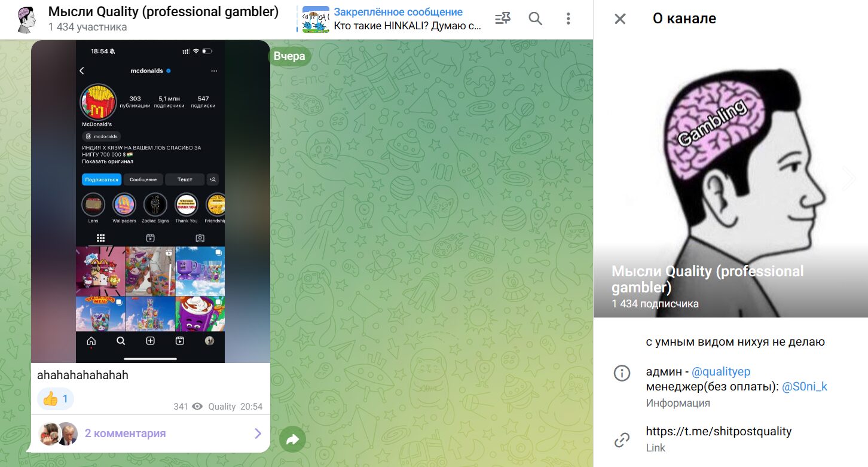This screenshot has height=467, width=868.
Task: Click the channel title in the header
Action: pos(163,12)
